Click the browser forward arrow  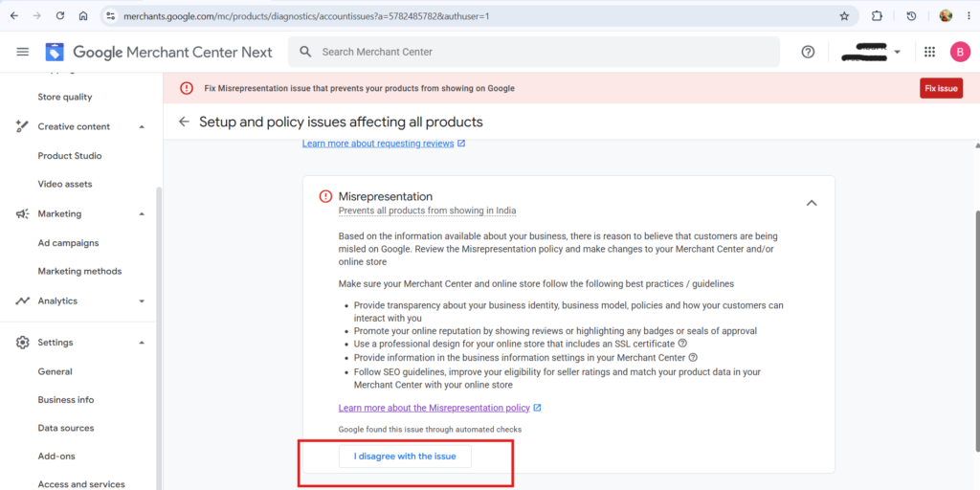[37, 16]
